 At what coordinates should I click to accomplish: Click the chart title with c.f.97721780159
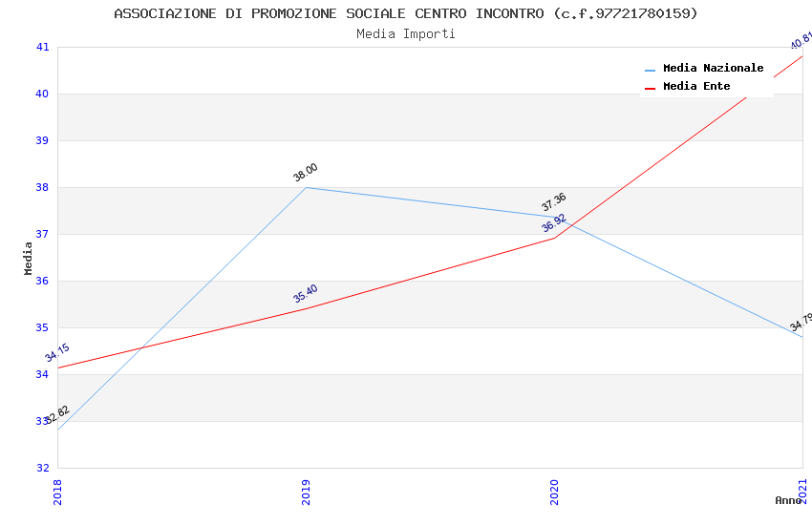tap(406, 13)
